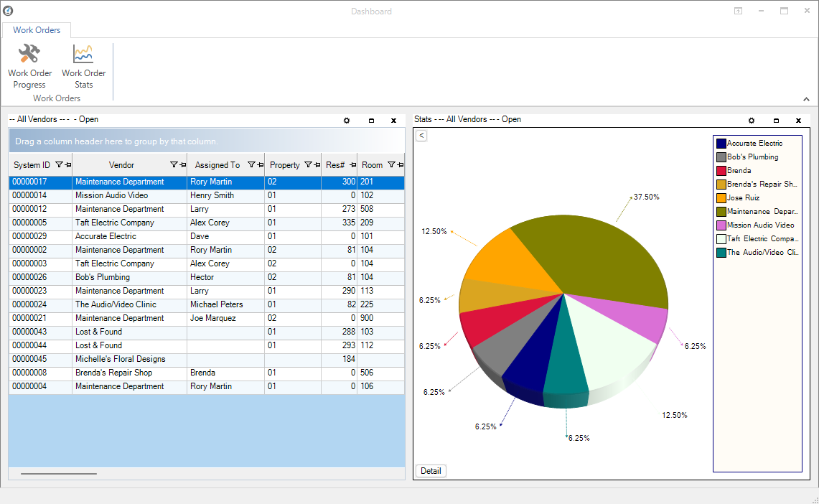The width and height of the screenshot is (819, 504).
Task: Sort by the Property column header
Action: tap(285, 165)
